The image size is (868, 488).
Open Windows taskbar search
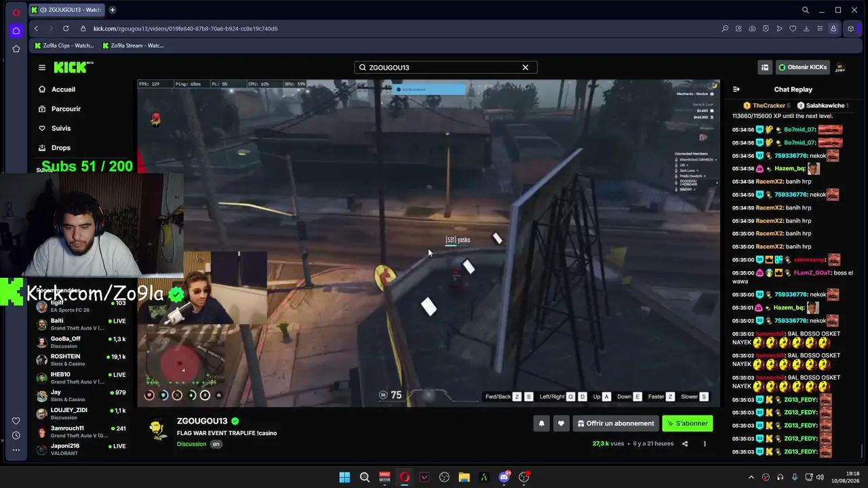(364, 477)
